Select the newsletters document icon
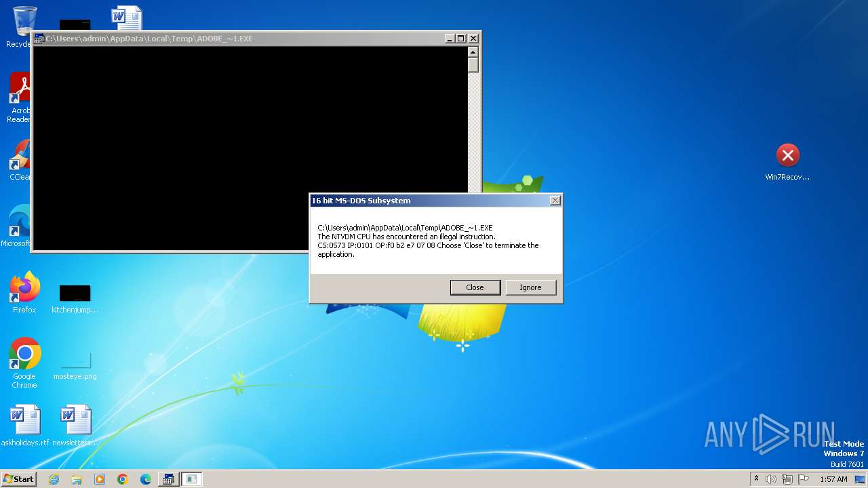The height and width of the screenshot is (488, 868). (75, 426)
